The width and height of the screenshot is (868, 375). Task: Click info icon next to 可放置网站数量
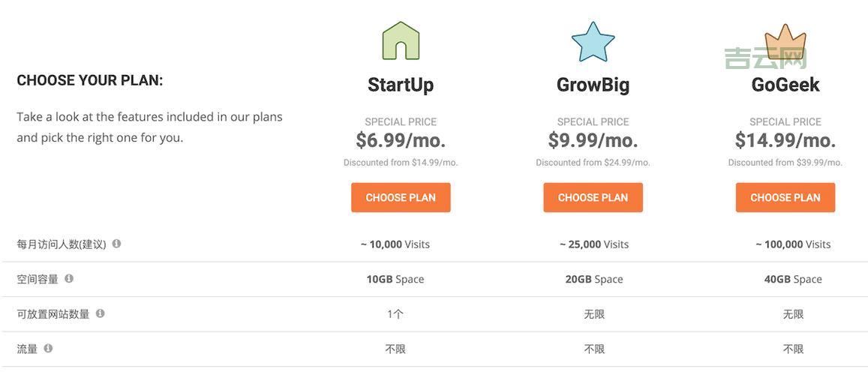(100, 313)
